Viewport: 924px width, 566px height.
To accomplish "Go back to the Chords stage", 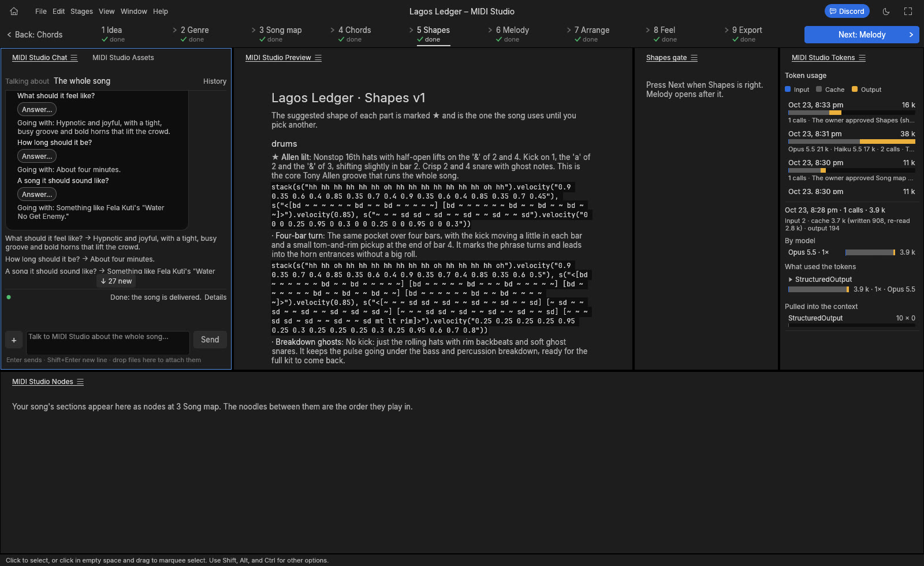I will (x=35, y=35).
